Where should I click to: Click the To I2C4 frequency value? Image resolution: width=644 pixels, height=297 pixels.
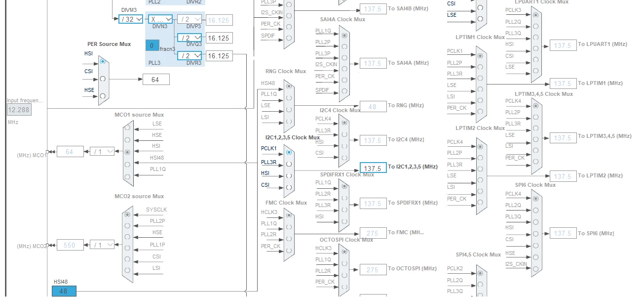373,140
